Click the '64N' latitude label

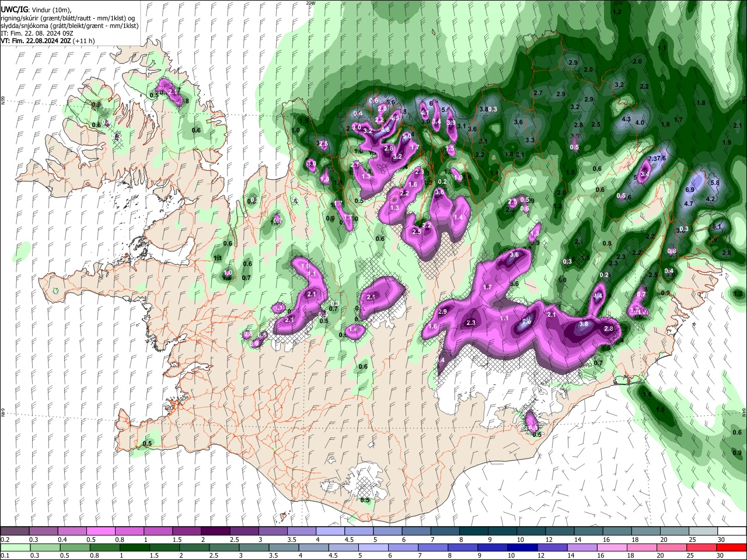744,412
